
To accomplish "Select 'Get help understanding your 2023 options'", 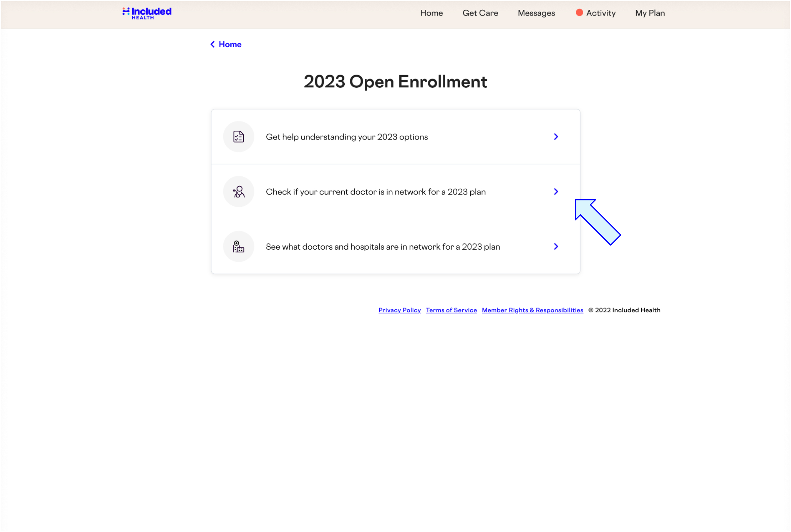I will 347,137.
